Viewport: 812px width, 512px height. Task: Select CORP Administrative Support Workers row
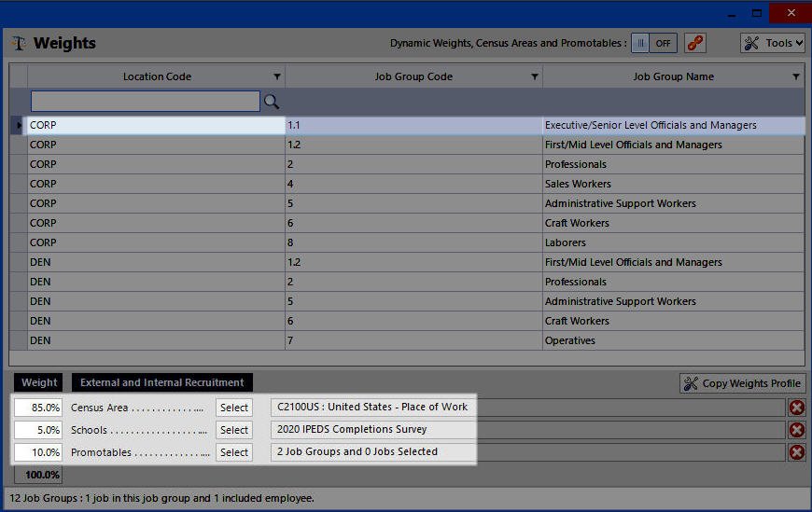(407, 204)
